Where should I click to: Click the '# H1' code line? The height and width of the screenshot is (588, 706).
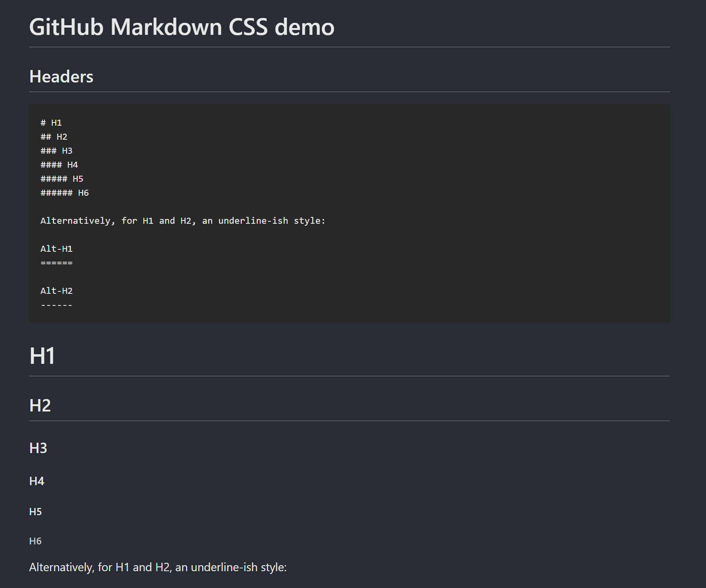(51, 123)
